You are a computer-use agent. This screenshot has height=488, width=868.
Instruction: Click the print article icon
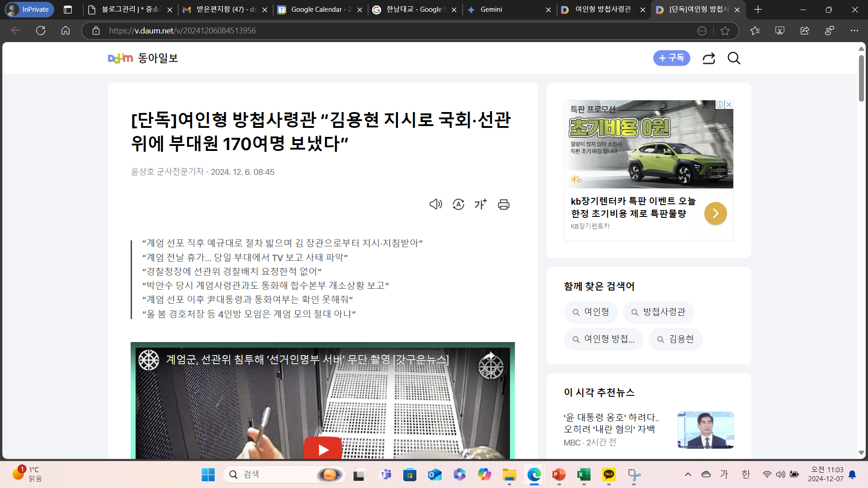click(x=504, y=204)
